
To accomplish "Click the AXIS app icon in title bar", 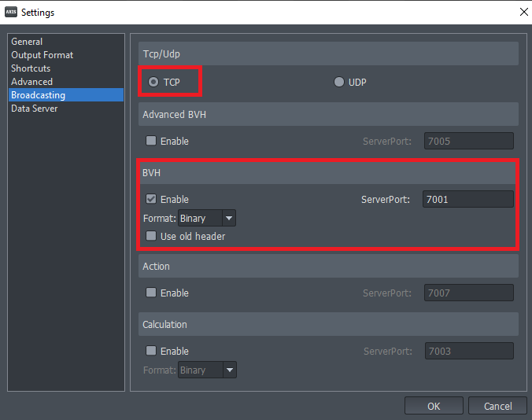I will tap(11, 13).
